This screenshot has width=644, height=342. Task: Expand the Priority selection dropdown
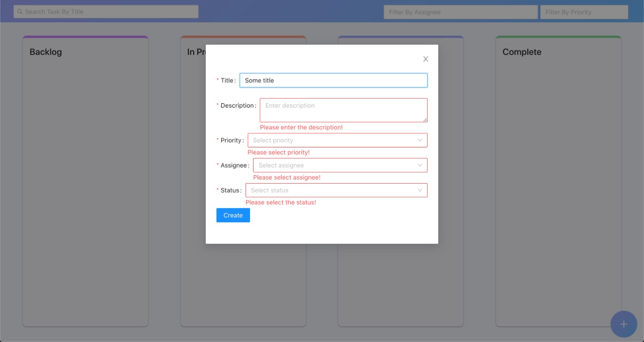(337, 140)
